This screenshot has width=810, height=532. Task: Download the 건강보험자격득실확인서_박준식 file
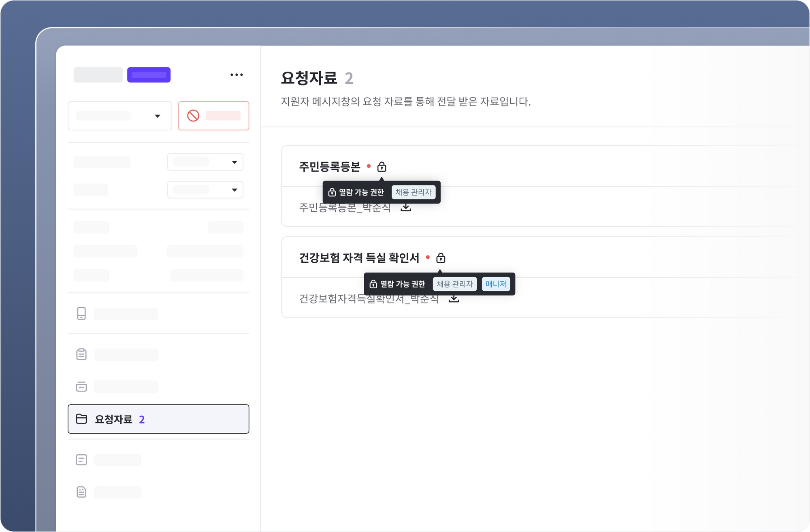[x=454, y=299]
